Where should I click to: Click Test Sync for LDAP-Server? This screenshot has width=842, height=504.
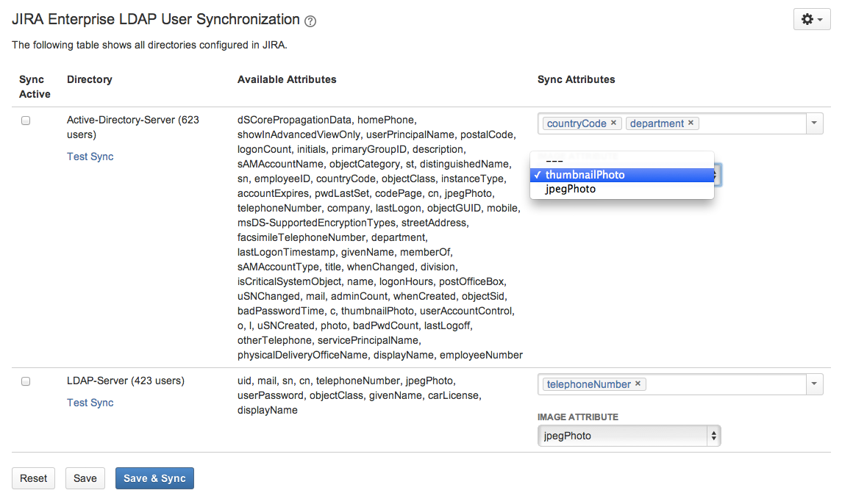point(90,403)
